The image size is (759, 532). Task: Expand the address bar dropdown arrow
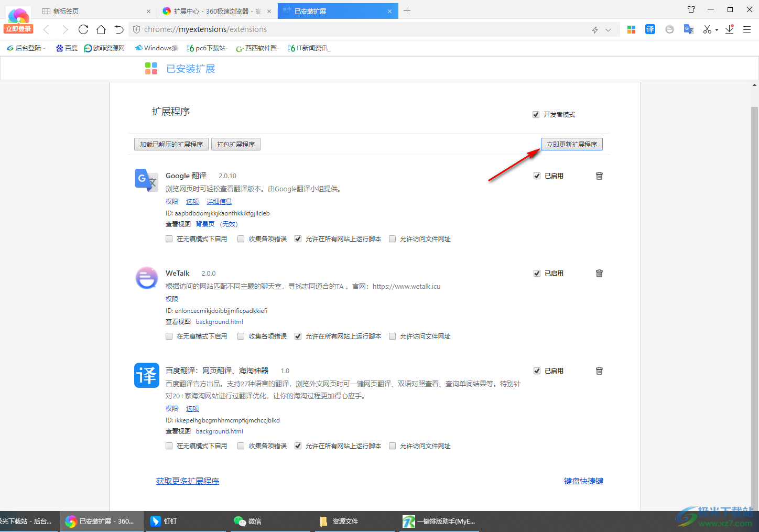click(x=608, y=30)
